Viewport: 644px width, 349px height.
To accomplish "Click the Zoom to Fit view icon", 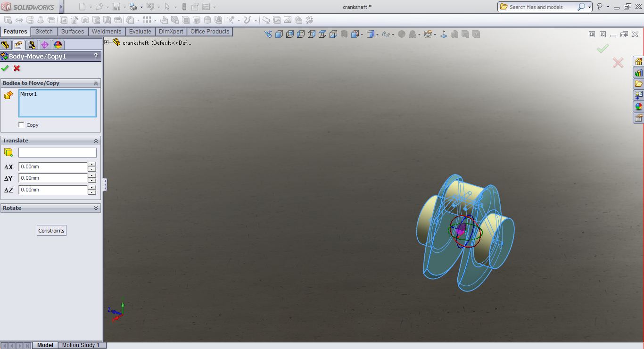I will (268, 34).
